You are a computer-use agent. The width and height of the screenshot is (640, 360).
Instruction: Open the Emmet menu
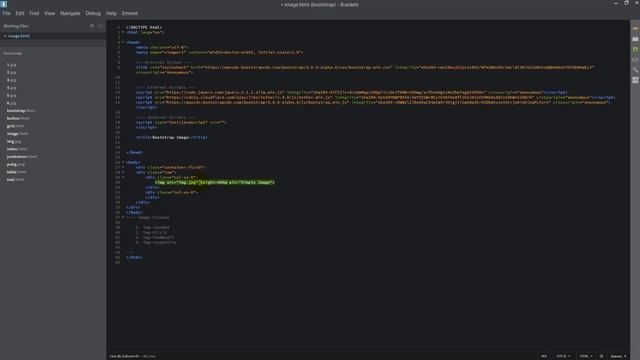point(130,13)
